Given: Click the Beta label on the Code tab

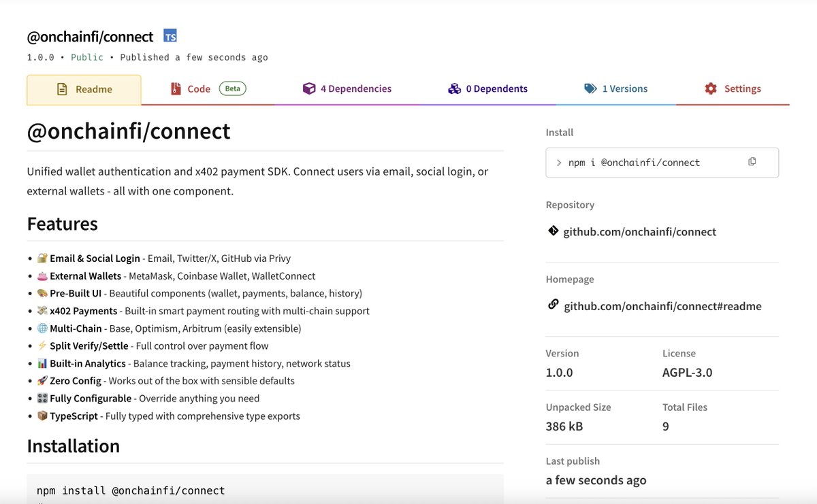Looking at the screenshot, I should point(231,88).
